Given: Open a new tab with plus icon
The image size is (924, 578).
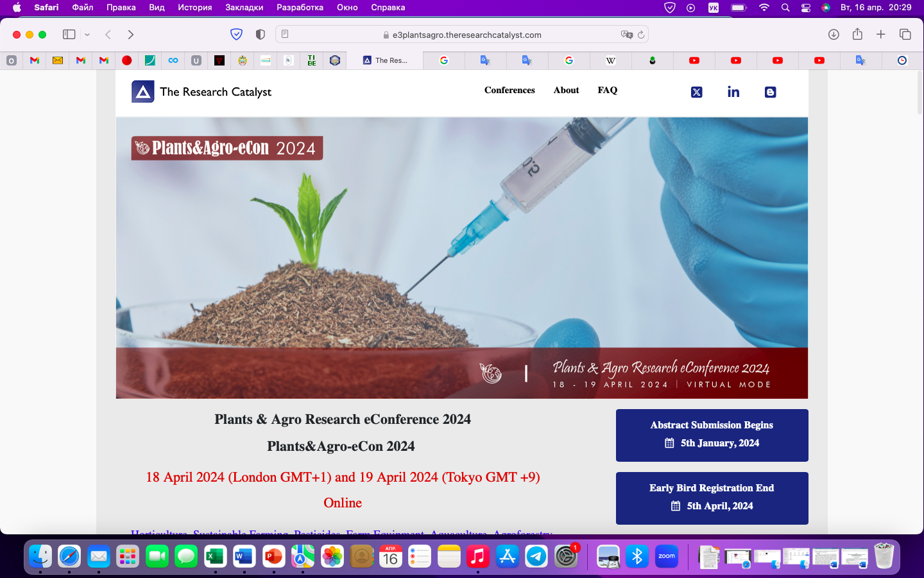Looking at the screenshot, I should 881,35.
